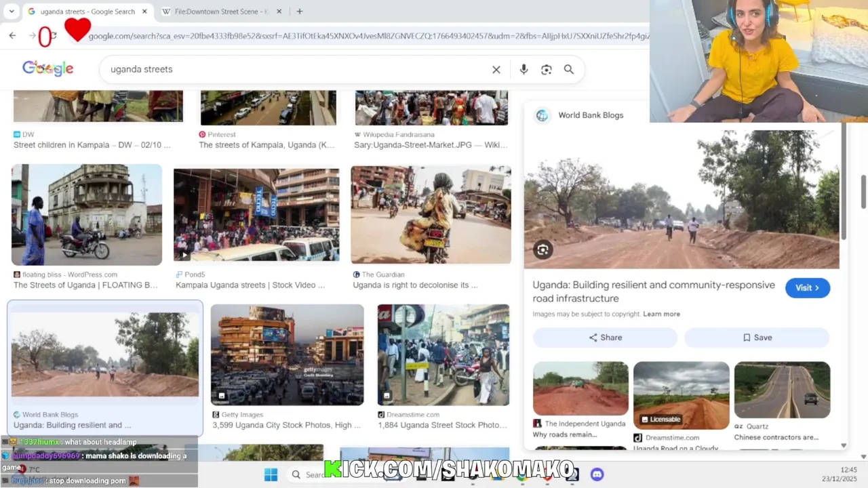This screenshot has height=488, width=868.
Task: Close the 'File:Downtown Street Scene' tab
Action: pyautogui.click(x=279, y=12)
